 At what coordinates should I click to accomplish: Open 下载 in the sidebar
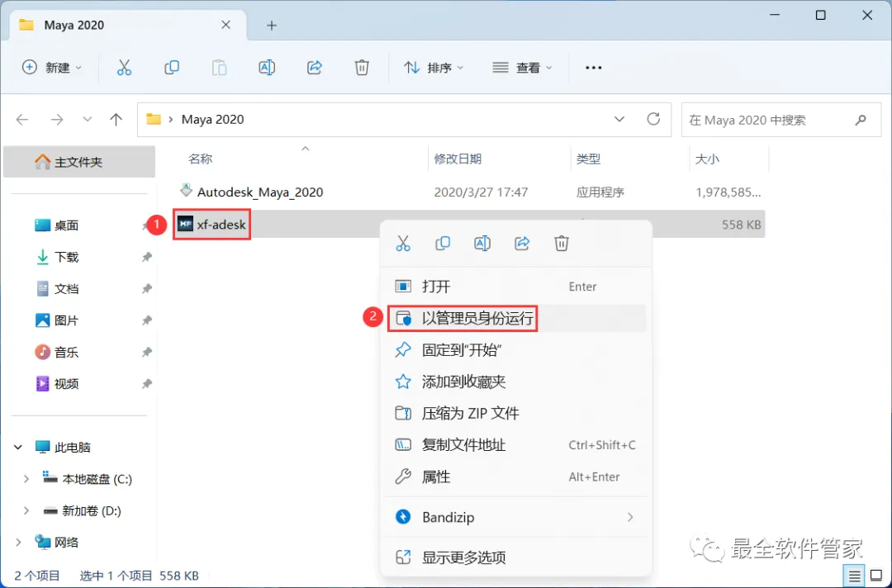67,258
